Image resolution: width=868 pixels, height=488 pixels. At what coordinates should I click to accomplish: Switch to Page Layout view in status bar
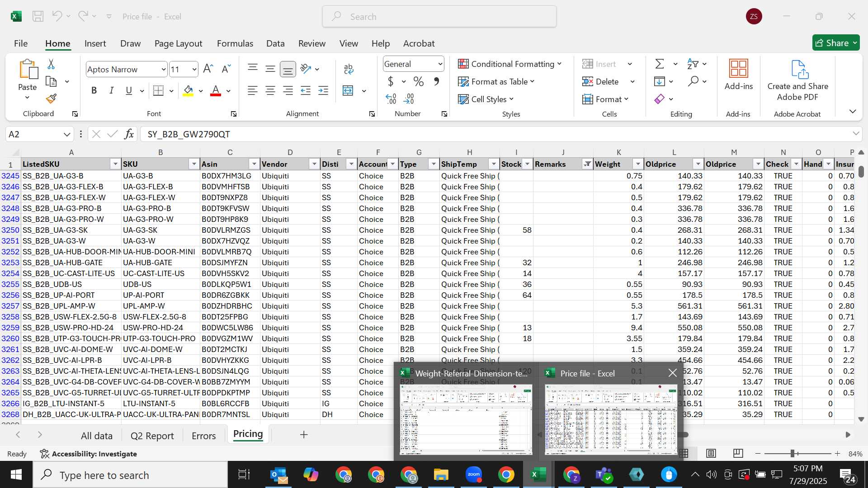[x=711, y=453]
